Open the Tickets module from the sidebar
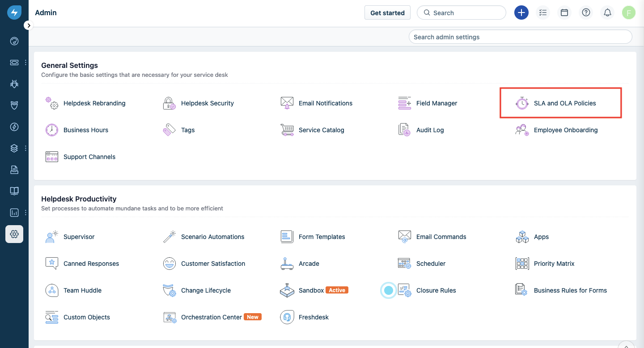 tap(14, 63)
